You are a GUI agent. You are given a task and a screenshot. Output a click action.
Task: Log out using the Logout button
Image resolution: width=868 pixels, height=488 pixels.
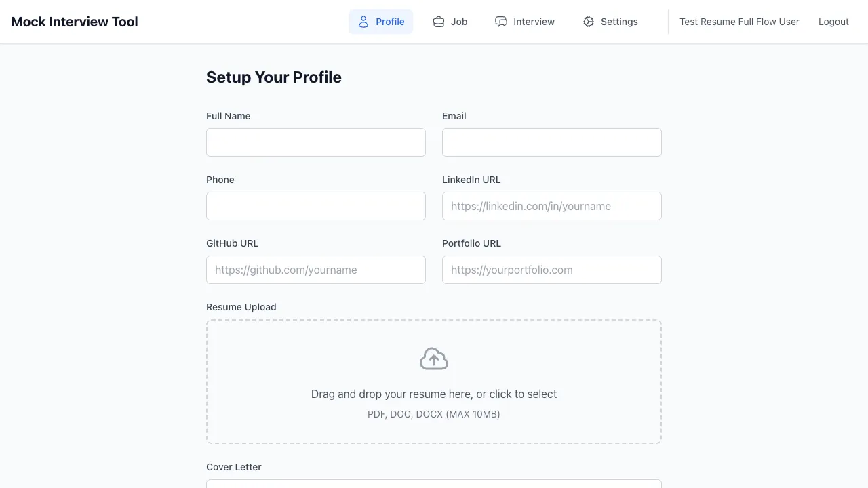(833, 22)
